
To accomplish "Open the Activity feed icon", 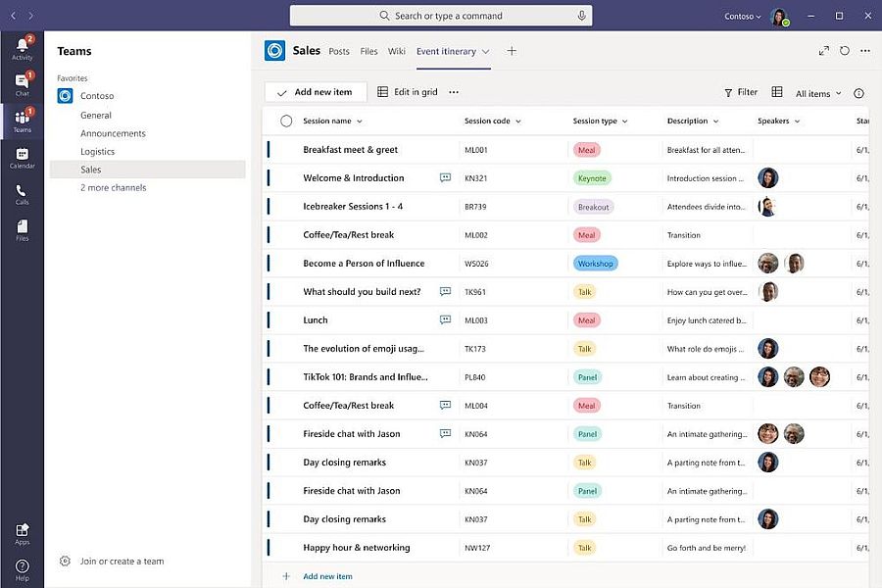I will (22, 47).
